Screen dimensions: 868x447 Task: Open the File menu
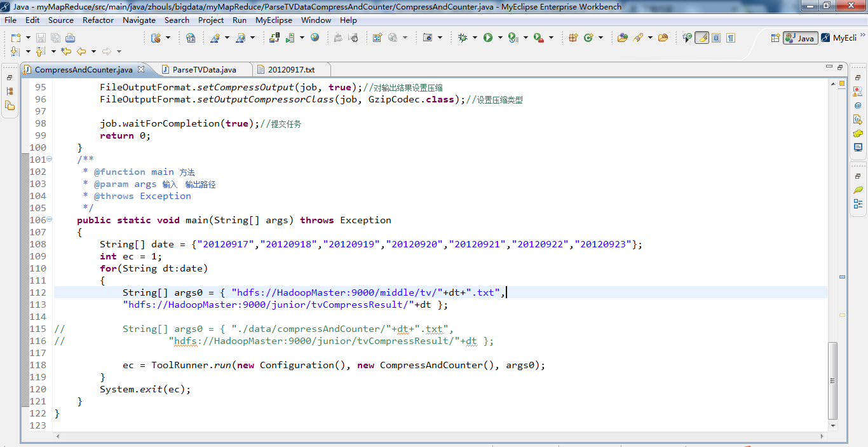click(x=10, y=20)
